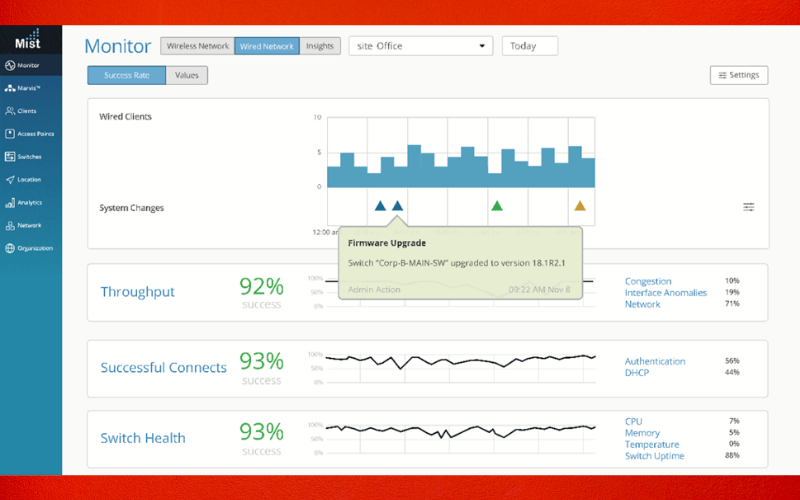Image resolution: width=800 pixels, height=500 pixels.
Task: Click the sliders icon on Settings button
Action: tap(722, 76)
